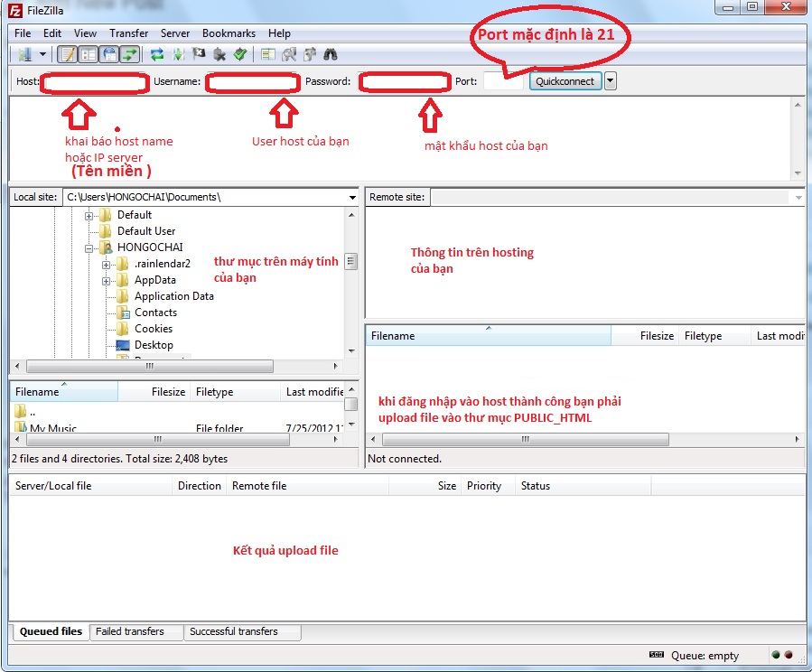
Task: Open the Transfer menu
Action: click(x=129, y=33)
